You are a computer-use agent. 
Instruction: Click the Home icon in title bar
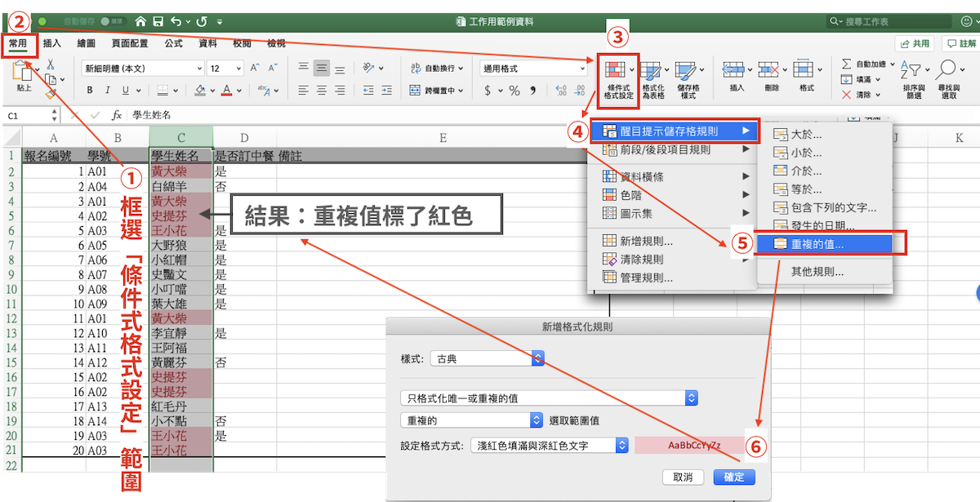[141, 21]
